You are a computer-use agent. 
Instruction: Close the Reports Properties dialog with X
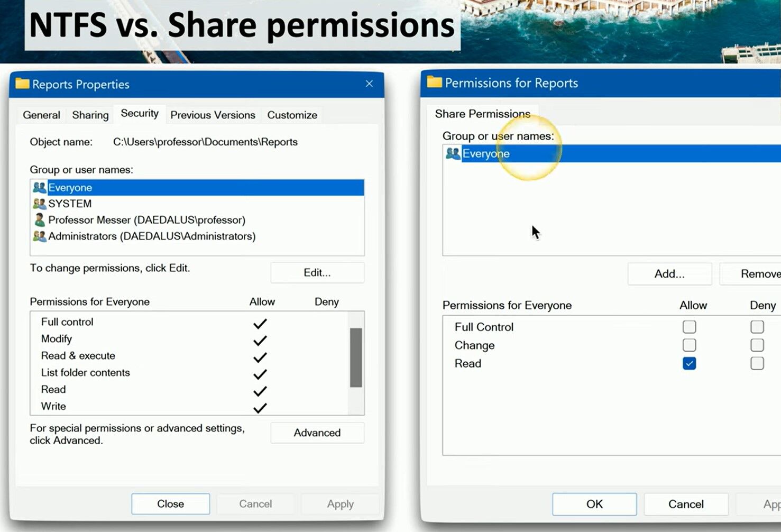(x=369, y=84)
